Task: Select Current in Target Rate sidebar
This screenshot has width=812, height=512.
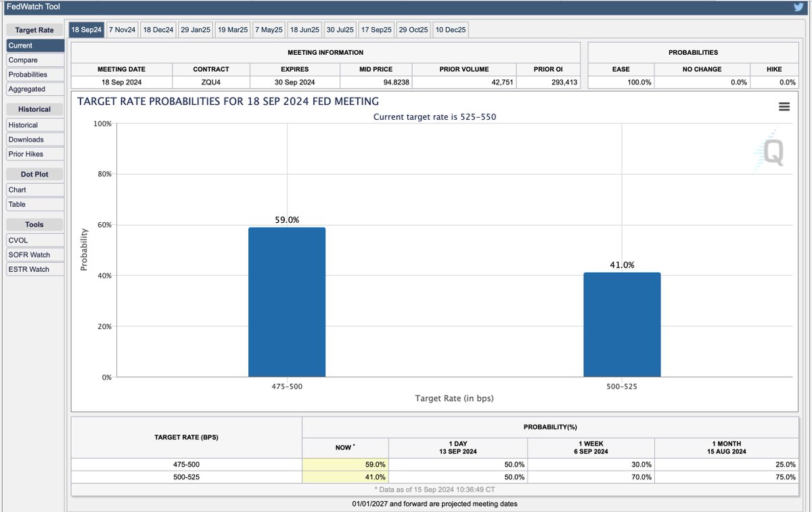Action: pos(35,45)
